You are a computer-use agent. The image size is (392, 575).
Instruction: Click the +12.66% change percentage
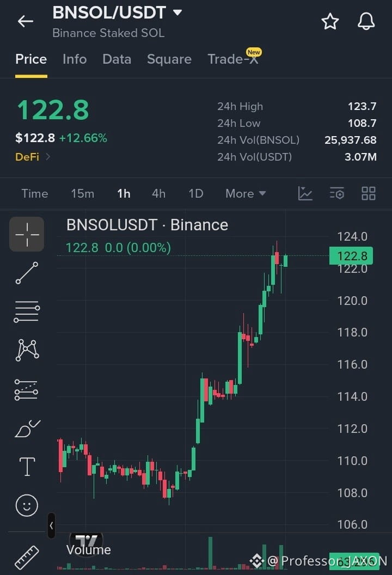coord(83,138)
